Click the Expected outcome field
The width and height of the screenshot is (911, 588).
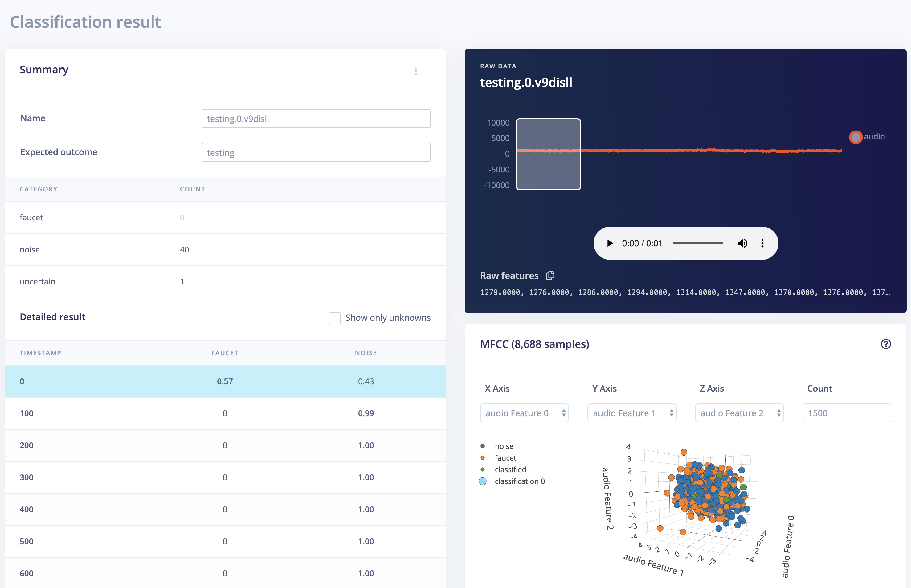pyautogui.click(x=316, y=152)
